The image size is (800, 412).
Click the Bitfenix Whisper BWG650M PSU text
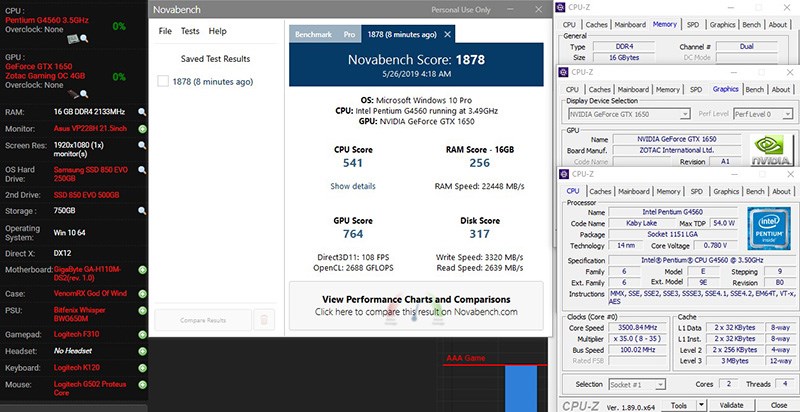pyautogui.click(x=80, y=314)
